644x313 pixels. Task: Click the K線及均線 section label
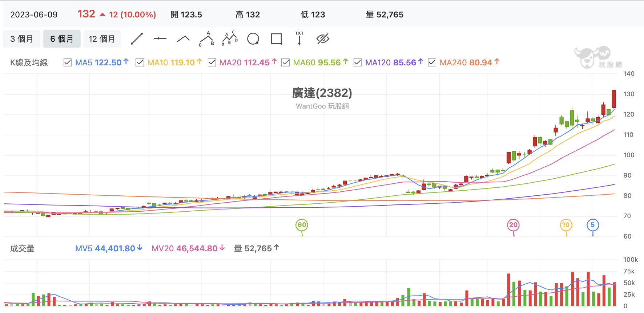pyautogui.click(x=29, y=62)
